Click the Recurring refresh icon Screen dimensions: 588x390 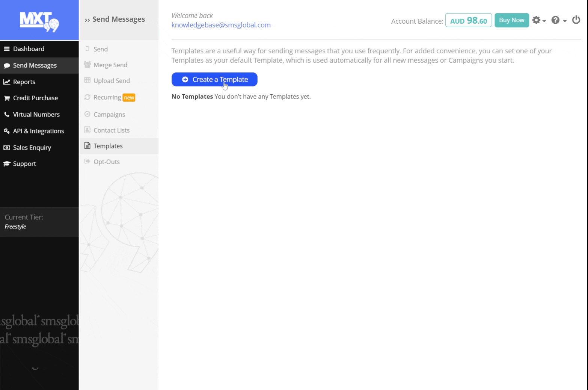pyautogui.click(x=87, y=97)
